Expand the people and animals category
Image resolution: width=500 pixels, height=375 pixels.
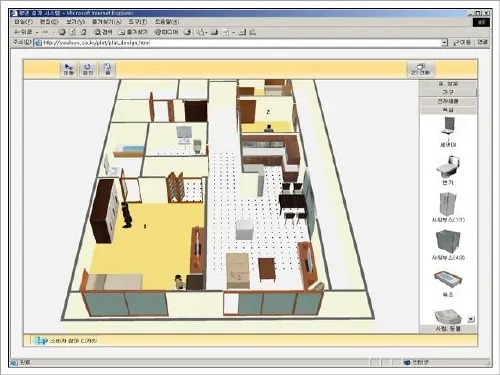click(x=448, y=329)
